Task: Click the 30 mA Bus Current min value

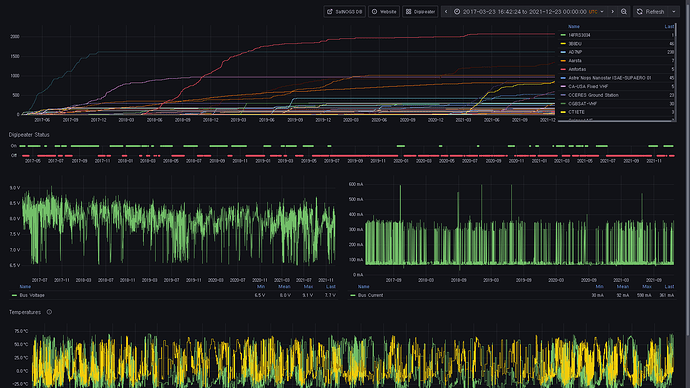Action: tap(598, 295)
